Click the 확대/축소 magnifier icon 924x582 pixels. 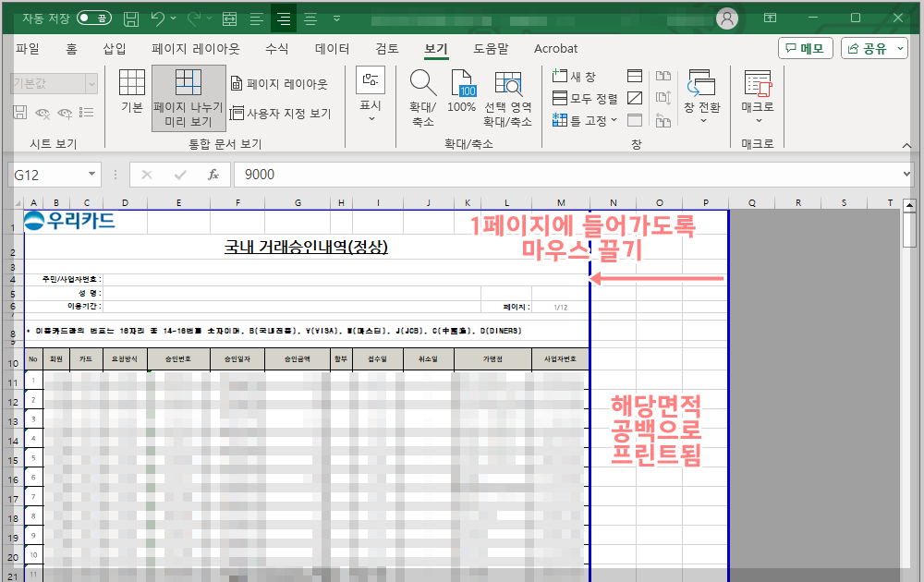(422, 92)
